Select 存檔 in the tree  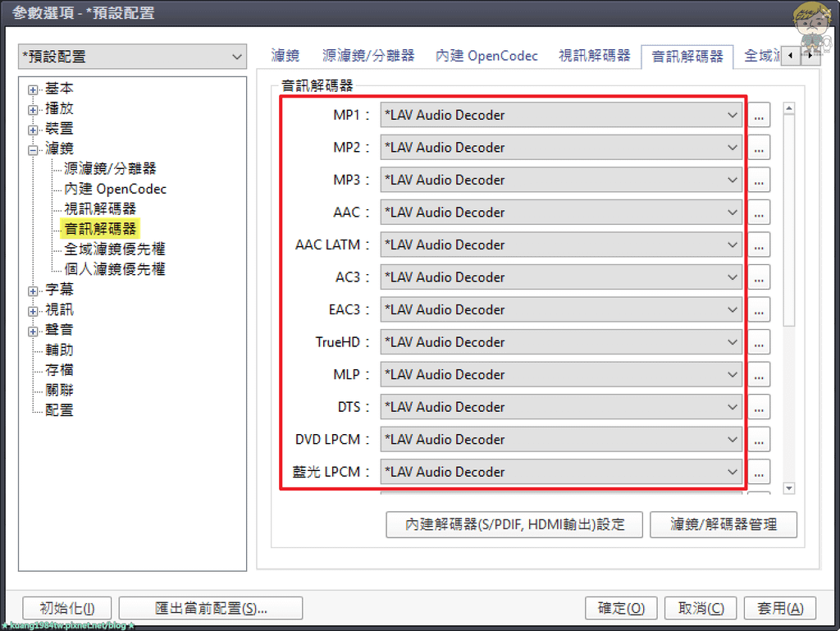click(59, 369)
